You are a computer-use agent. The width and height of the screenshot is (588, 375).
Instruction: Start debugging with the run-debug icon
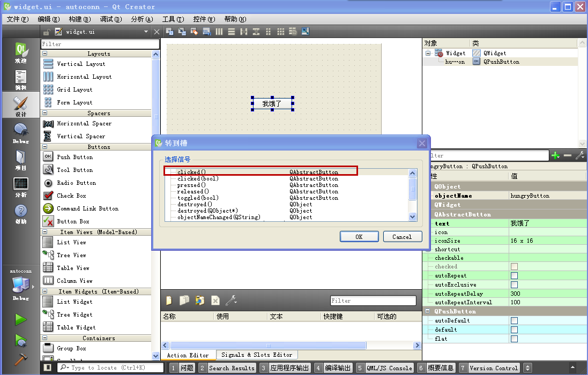(20, 340)
